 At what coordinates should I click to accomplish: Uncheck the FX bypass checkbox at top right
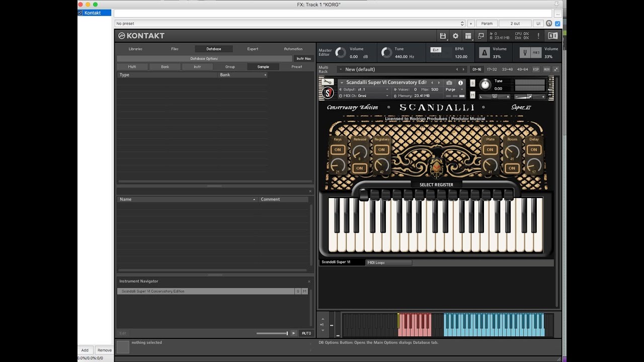coord(557,24)
